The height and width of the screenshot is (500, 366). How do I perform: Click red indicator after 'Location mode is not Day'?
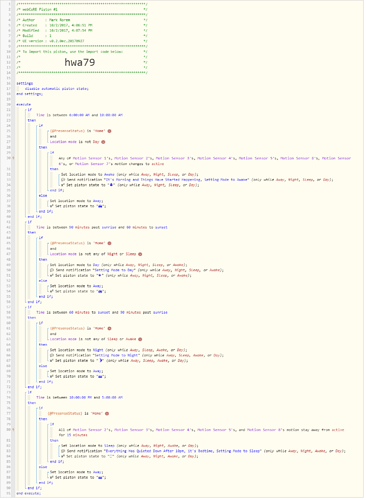coord(103,142)
